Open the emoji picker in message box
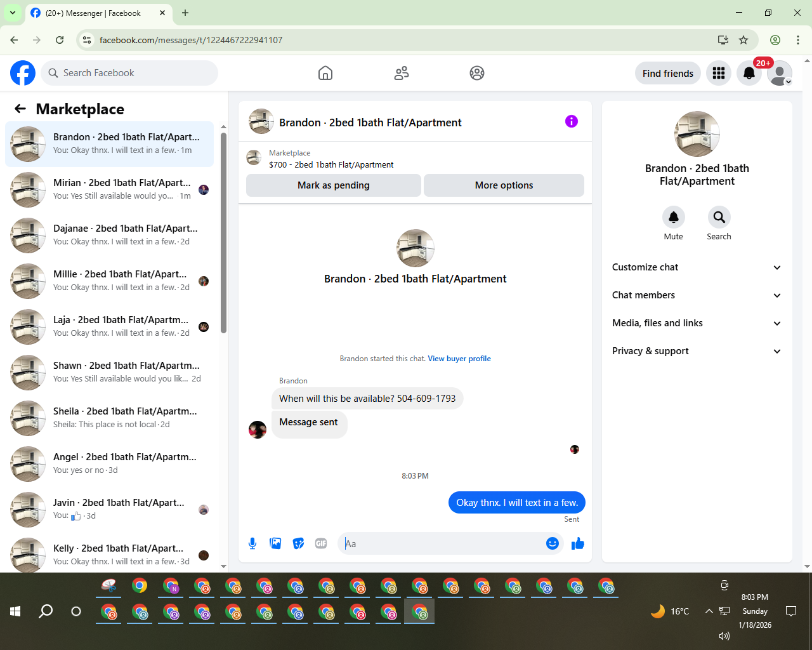The height and width of the screenshot is (650, 812). [x=553, y=543]
